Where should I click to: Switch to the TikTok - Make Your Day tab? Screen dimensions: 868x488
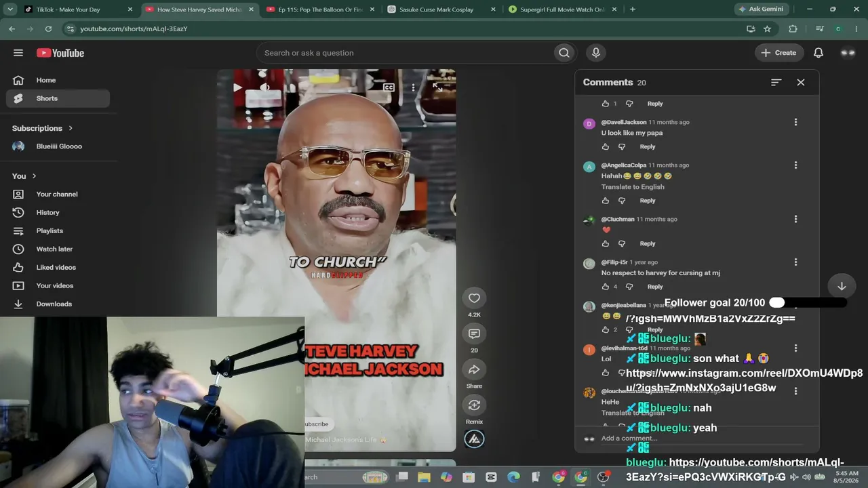click(x=79, y=9)
